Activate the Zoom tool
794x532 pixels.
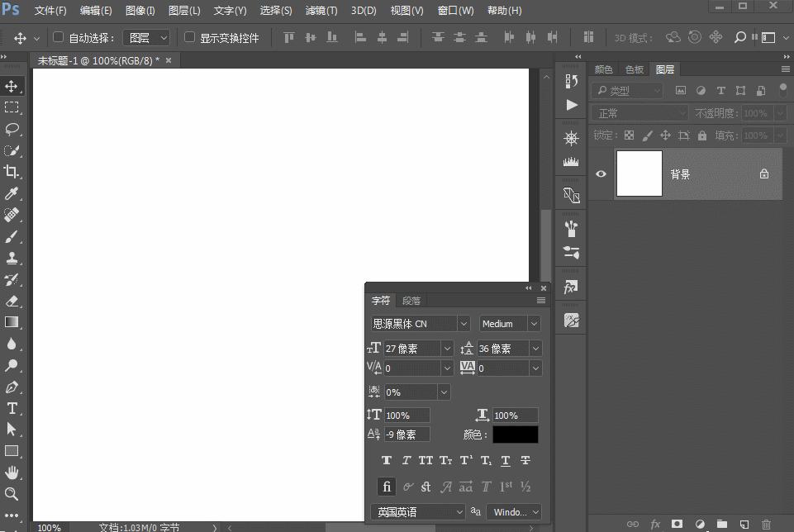click(x=12, y=494)
